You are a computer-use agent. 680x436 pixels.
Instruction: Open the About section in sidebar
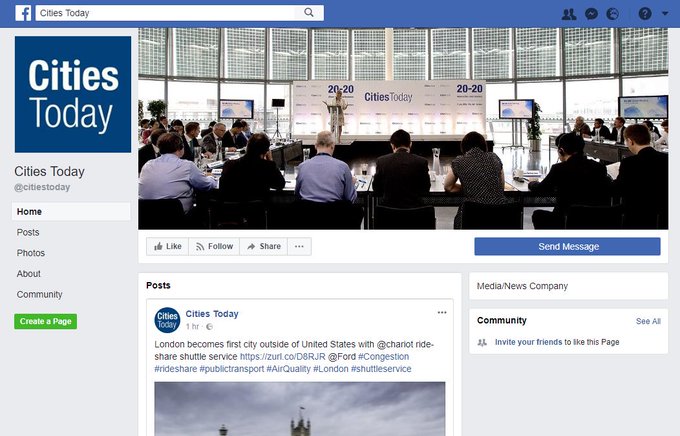coord(29,274)
